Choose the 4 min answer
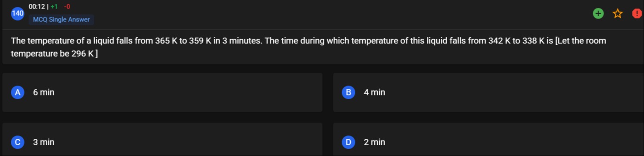 pyautogui.click(x=374, y=92)
